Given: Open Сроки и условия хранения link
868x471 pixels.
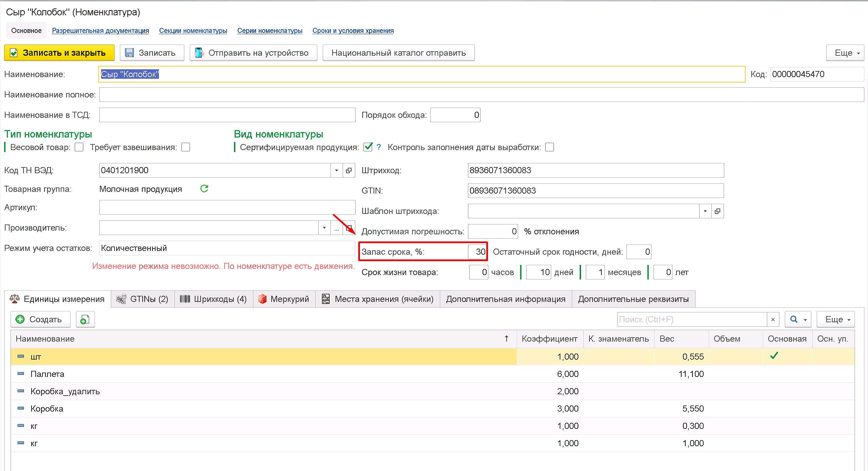Looking at the screenshot, I should pyautogui.click(x=353, y=31).
